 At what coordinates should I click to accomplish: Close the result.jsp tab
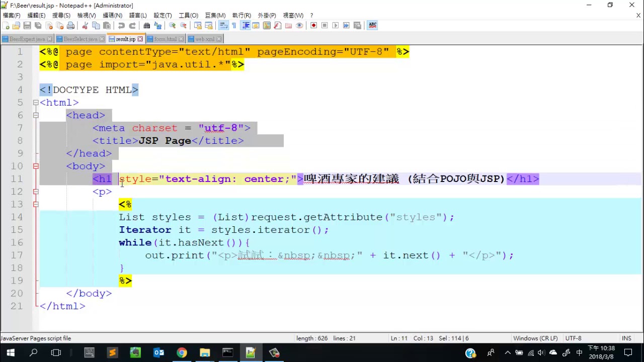click(x=140, y=39)
